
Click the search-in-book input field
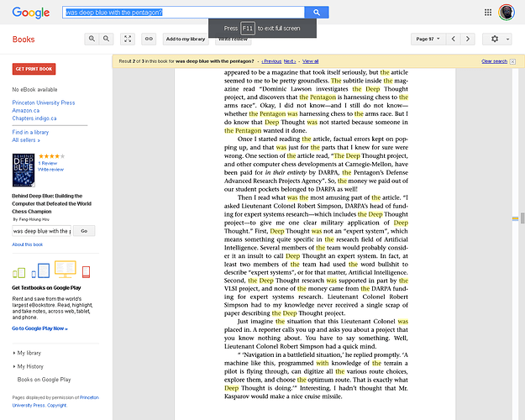[41, 231]
